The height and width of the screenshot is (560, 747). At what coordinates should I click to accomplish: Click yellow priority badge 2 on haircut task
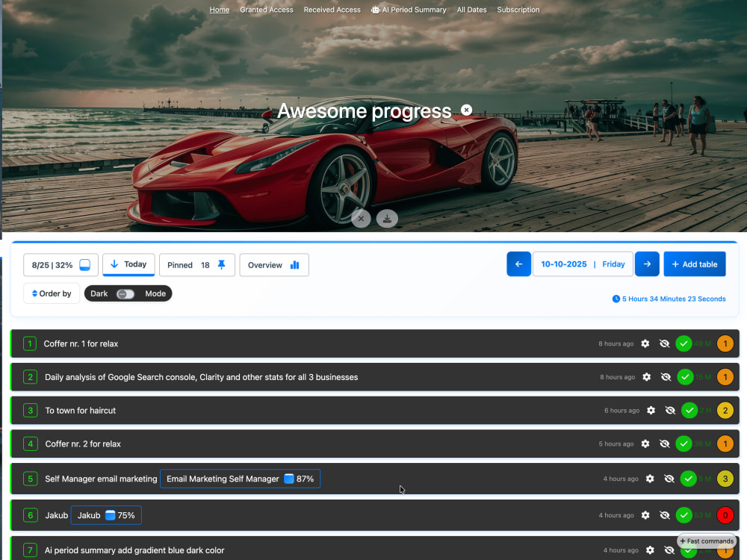725,410
